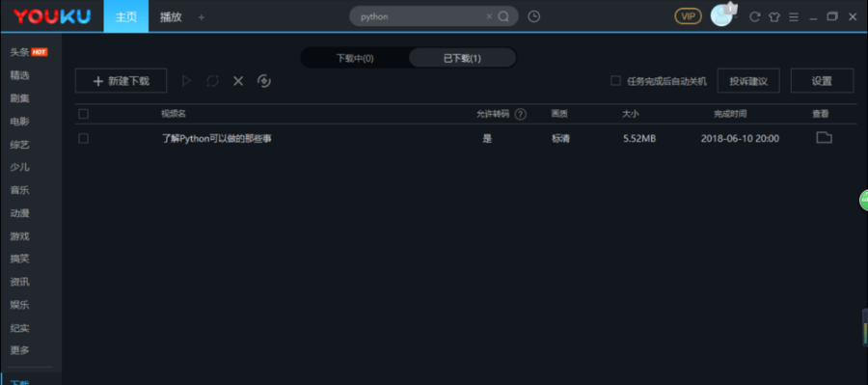Click the refresh icon in title bar
Viewport: 868px width, 385px height.
(754, 17)
